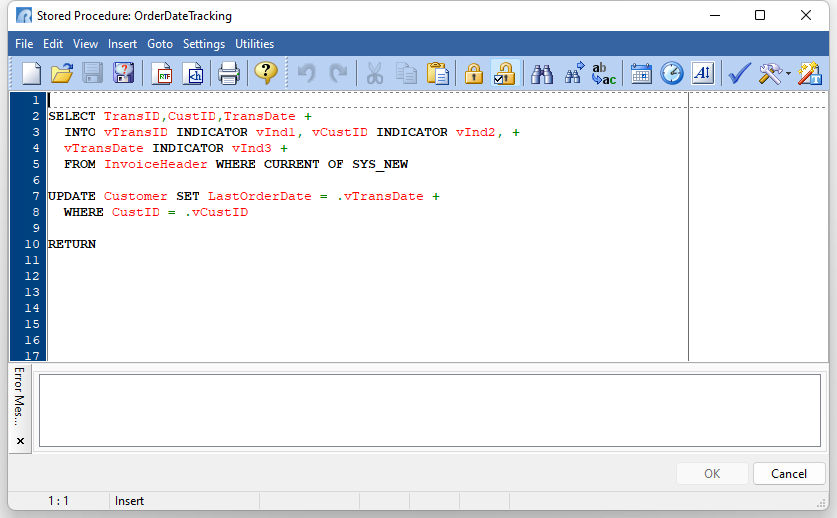Screen dimensions: 837x518
Task: Click the Insert mode indicator in status bar
Action: pos(129,501)
